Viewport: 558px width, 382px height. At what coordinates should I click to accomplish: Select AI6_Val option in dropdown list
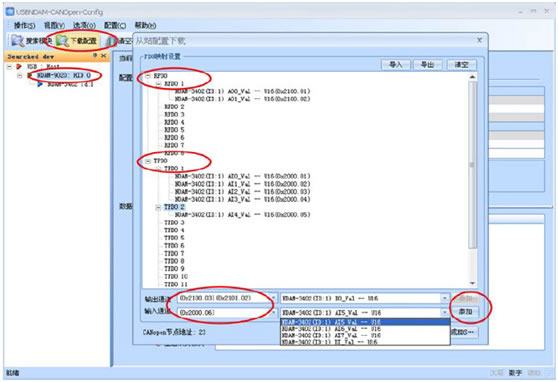pos(365,329)
